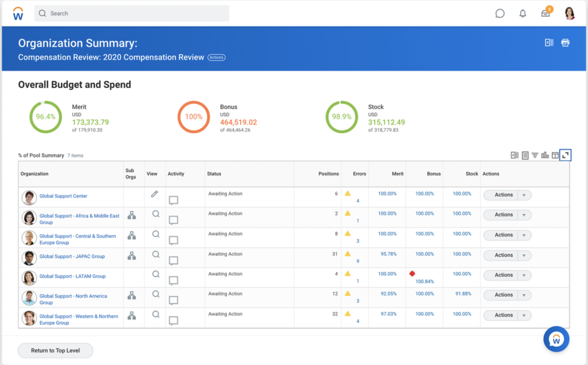Expand Actions dropdown arrow for Global Support Center
588x365 pixels.
click(524, 195)
